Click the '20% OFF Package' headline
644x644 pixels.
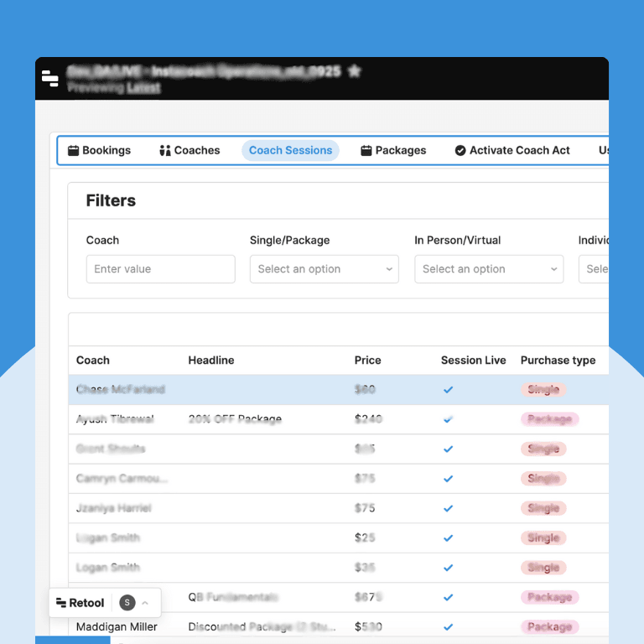point(235,419)
